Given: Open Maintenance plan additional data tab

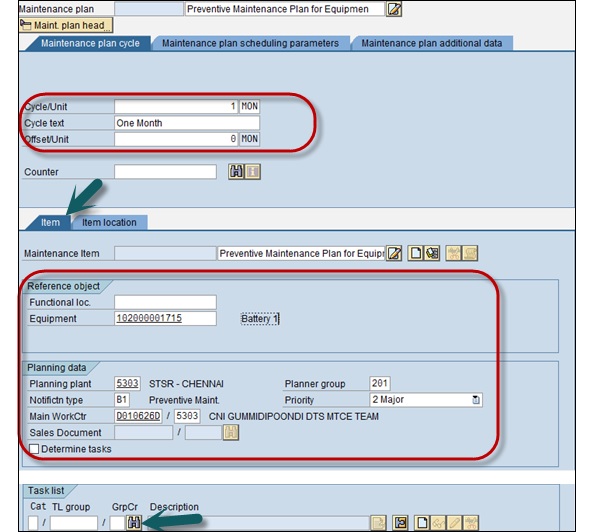Looking at the screenshot, I should 432,43.
